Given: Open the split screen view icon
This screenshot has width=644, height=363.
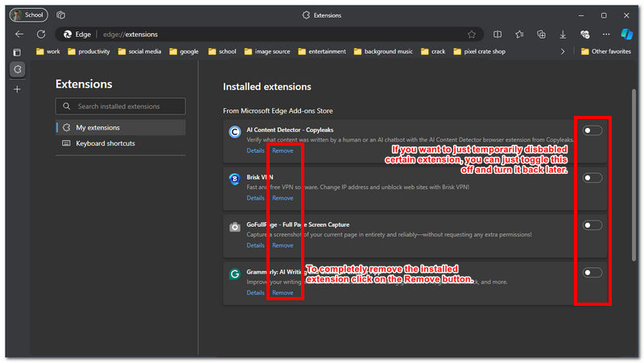Looking at the screenshot, I should tap(497, 35).
